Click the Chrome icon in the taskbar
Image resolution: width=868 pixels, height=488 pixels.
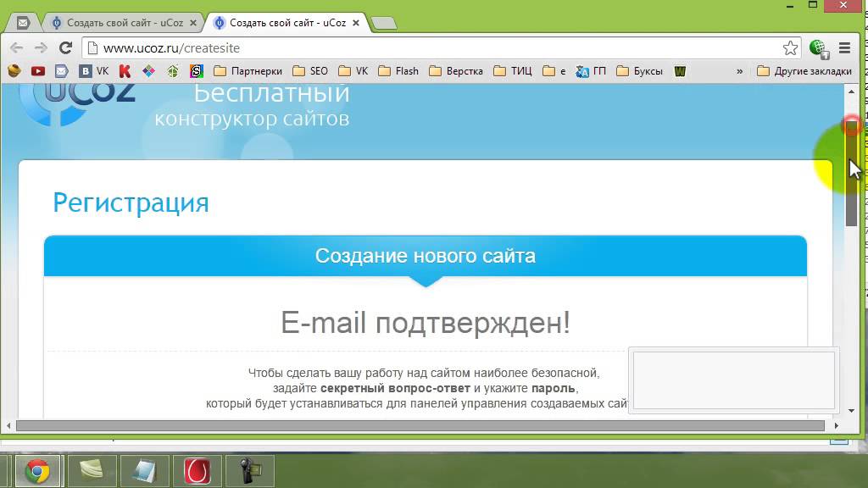37,471
